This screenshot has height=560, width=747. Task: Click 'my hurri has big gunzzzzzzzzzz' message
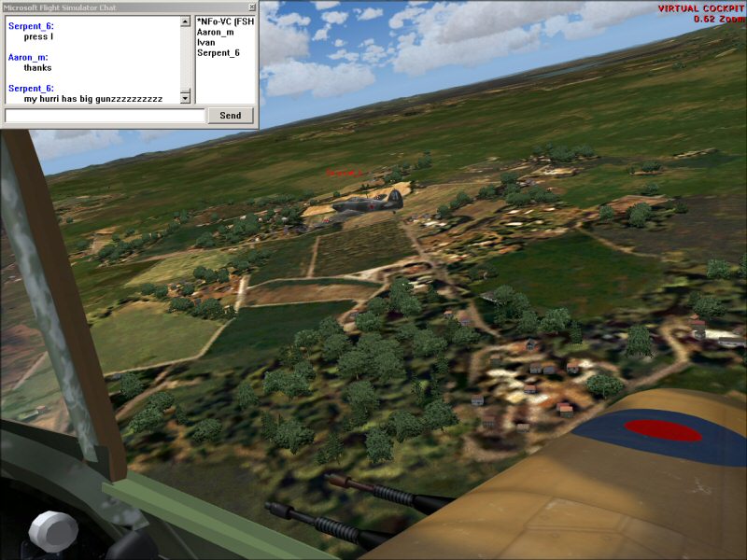pyautogui.click(x=93, y=99)
